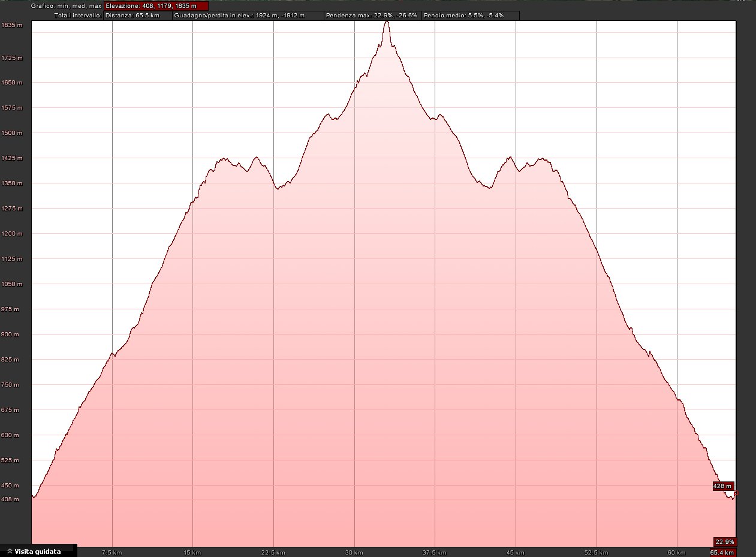756x557 pixels.
Task: Click the red cursor marker at profile end
Action: (x=735, y=493)
